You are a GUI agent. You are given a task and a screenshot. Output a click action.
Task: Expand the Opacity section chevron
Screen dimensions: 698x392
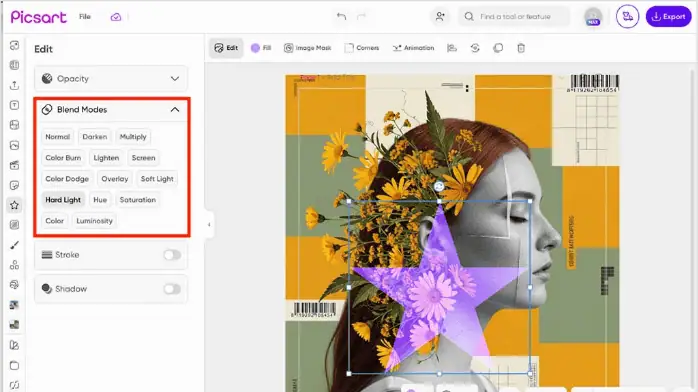point(174,79)
